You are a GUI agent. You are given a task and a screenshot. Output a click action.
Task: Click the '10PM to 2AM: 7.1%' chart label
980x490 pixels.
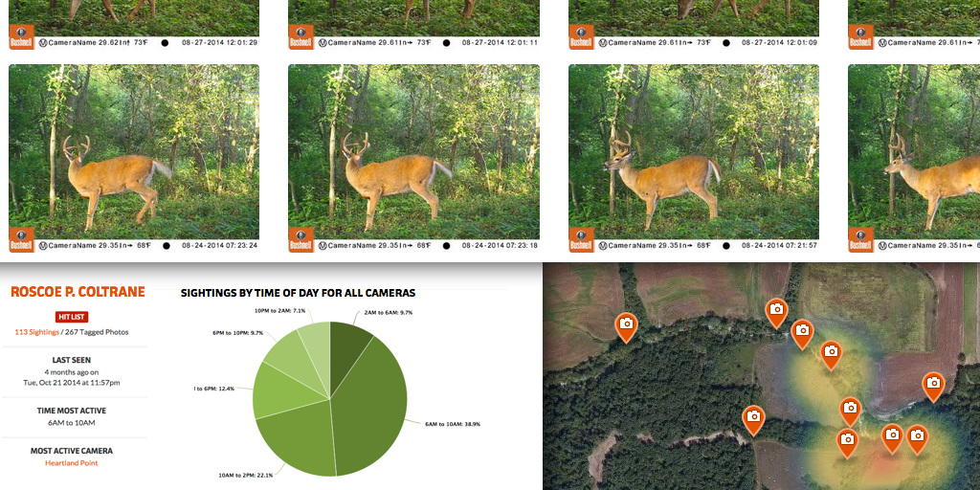[279, 310]
